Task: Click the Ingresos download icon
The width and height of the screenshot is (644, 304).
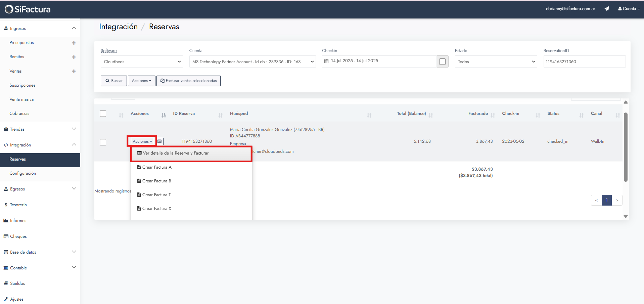Action: tap(6, 28)
